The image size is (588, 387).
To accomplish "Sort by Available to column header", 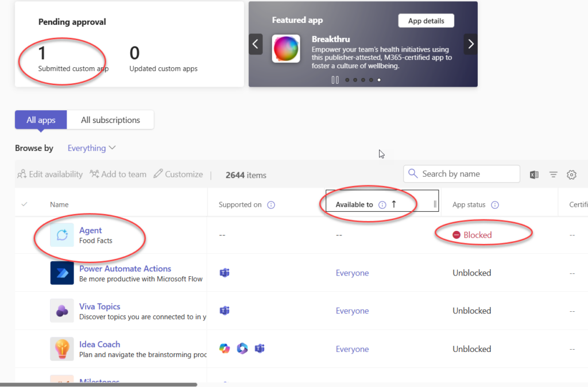I will click(x=354, y=205).
